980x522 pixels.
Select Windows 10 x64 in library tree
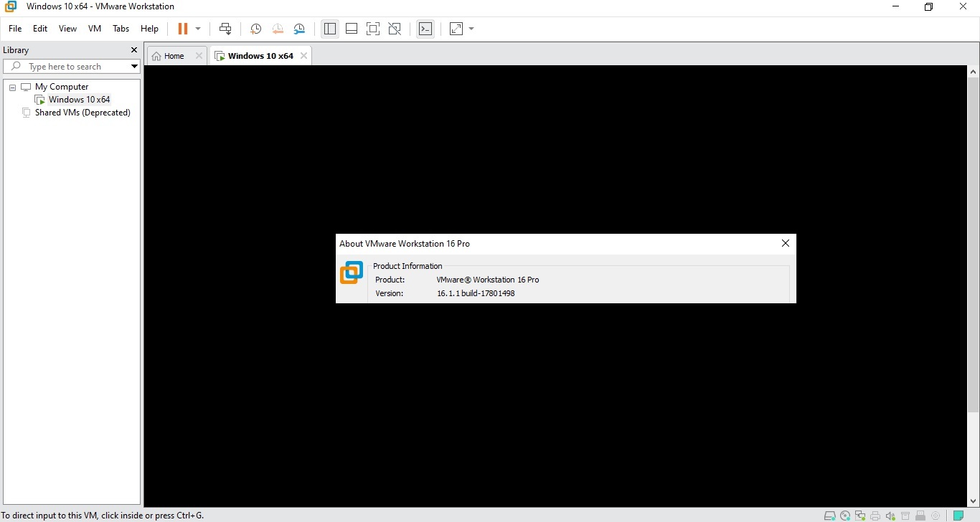click(79, 100)
